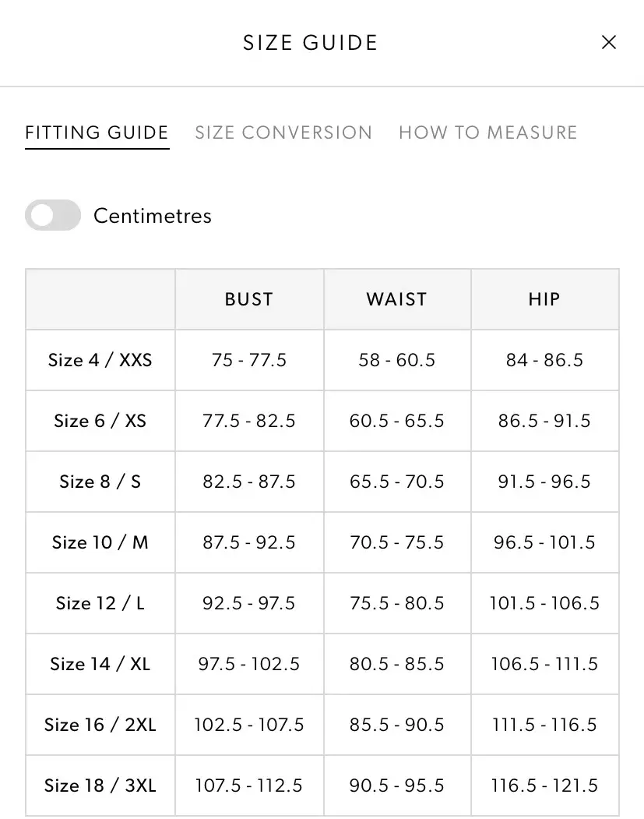This screenshot has width=644, height=819.
Task: Click hip value 116.5 - 121.5 cell
Action: click(544, 785)
